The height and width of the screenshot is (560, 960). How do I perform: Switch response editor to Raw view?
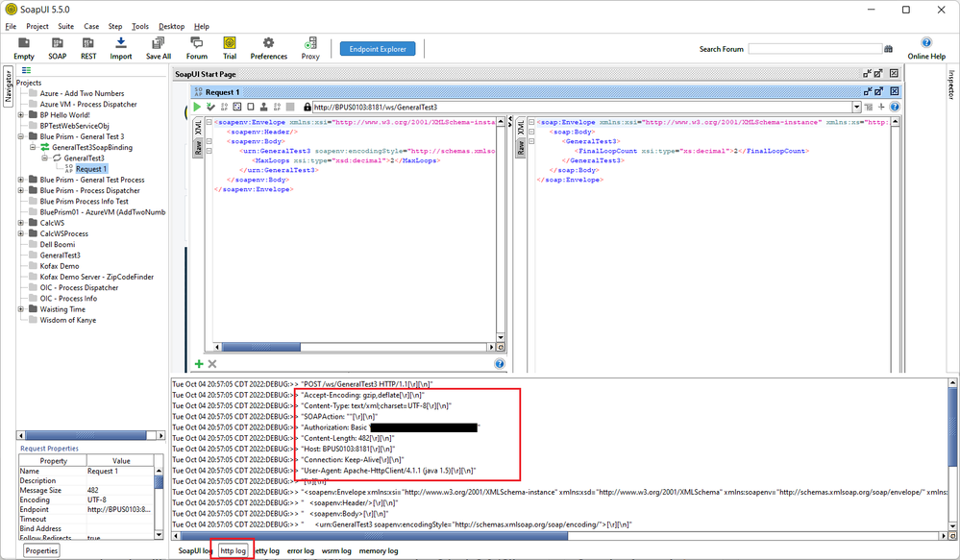point(523,147)
